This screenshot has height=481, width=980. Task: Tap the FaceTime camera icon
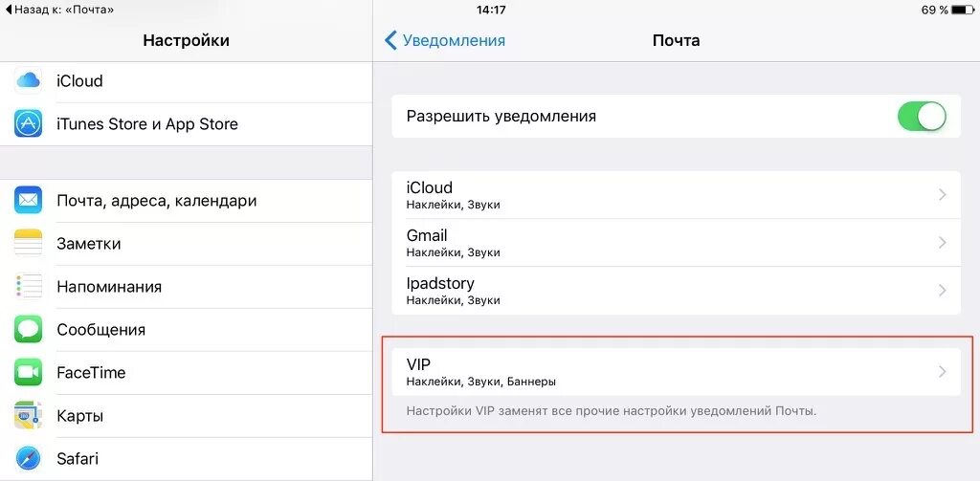tap(28, 372)
